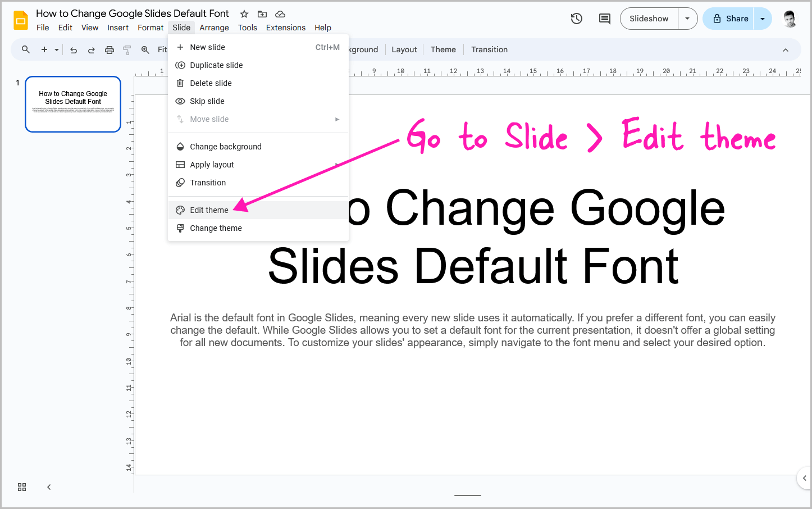The width and height of the screenshot is (812, 509).
Task: Open the Google Slides home icon
Action: coord(21,20)
